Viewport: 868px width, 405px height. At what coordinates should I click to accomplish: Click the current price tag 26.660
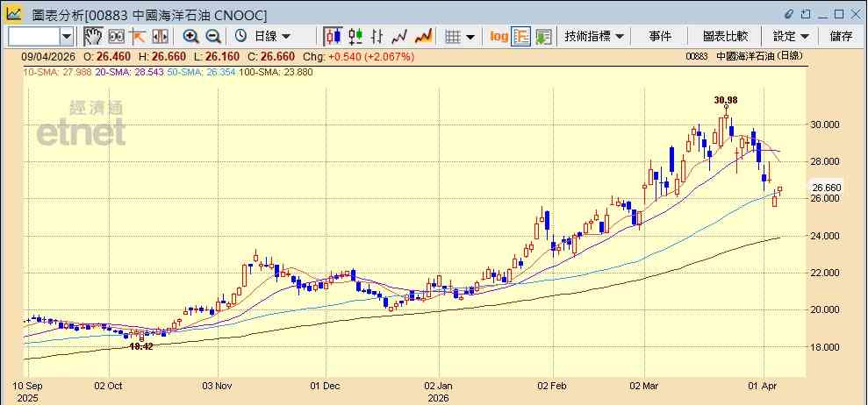point(827,188)
